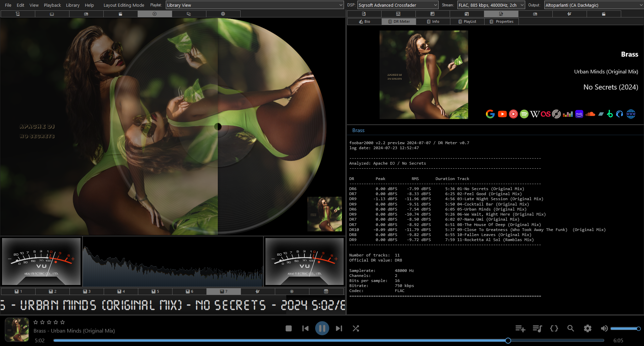Open the WWW globe link icon
This screenshot has width=644, height=346.
point(631,114)
